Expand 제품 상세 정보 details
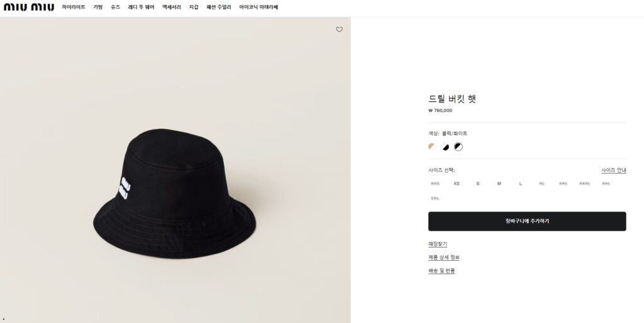Image resolution: width=644 pixels, height=323 pixels. [444, 258]
